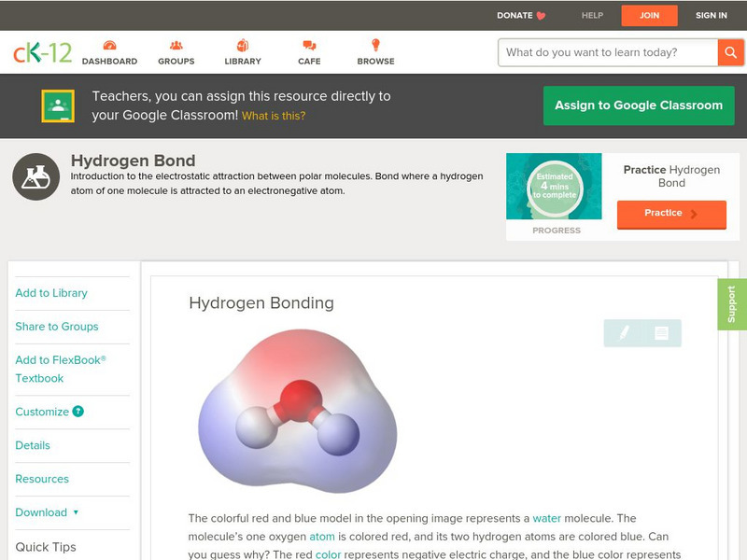This screenshot has height=560, width=747.
Task: Click the Download link
Action: pyautogui.click(x=41, y=512)
